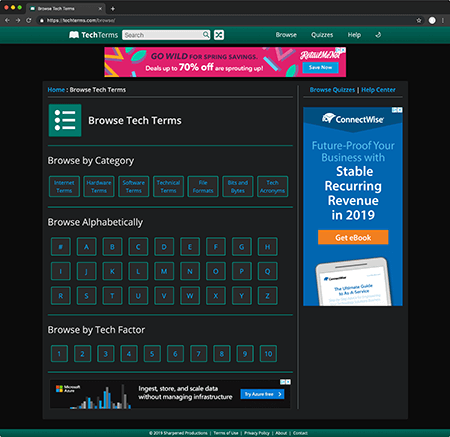
Task: Browse terms starting with letter H
Action: (x=267, y=247)
